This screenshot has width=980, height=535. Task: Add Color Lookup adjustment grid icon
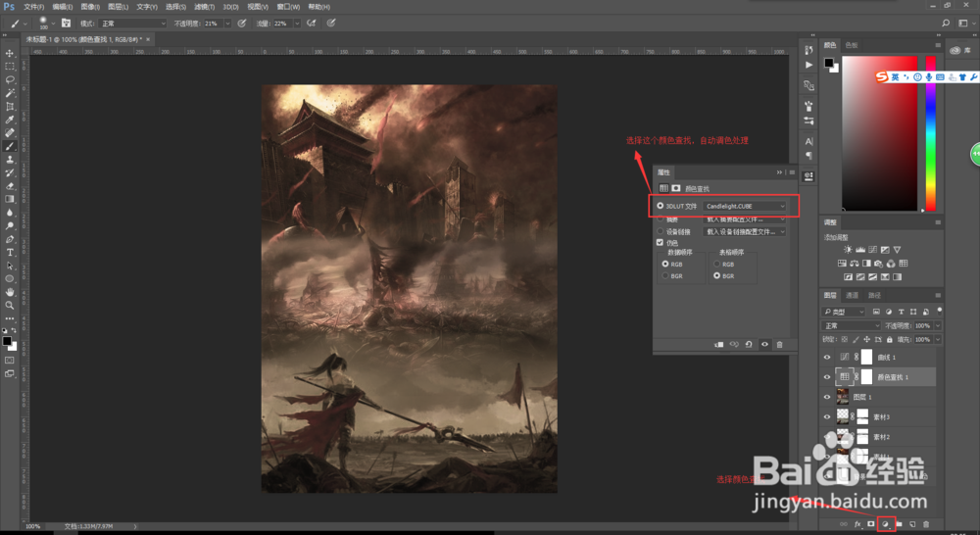point(904,264)
